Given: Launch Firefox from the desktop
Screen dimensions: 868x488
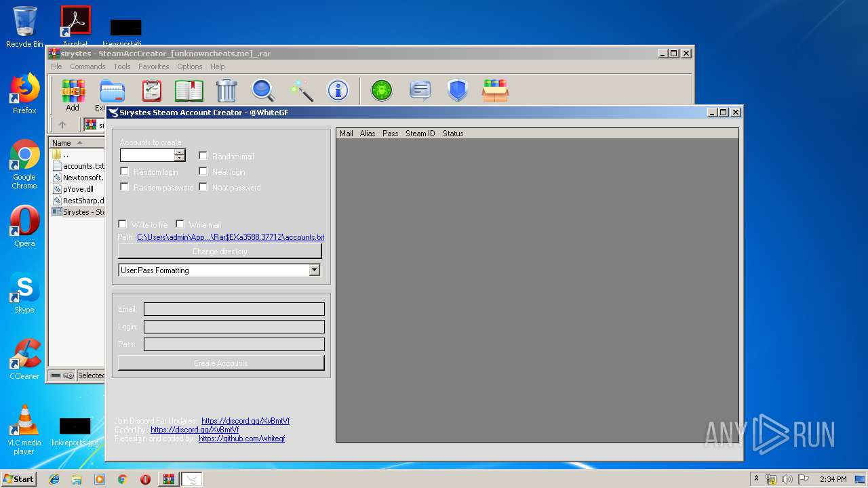Looking at the screenshot, I should pyautogui.click(x=24, y=94).
